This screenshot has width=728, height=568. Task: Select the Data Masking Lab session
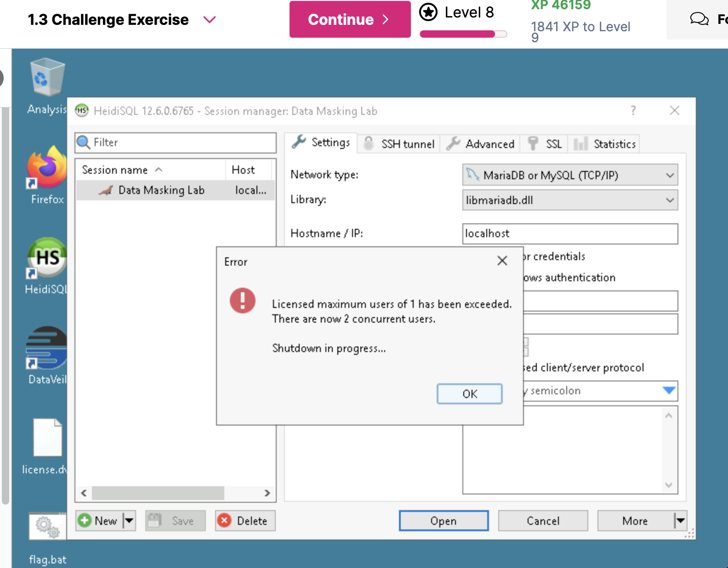pyautogui.click(x=161, y=190)
